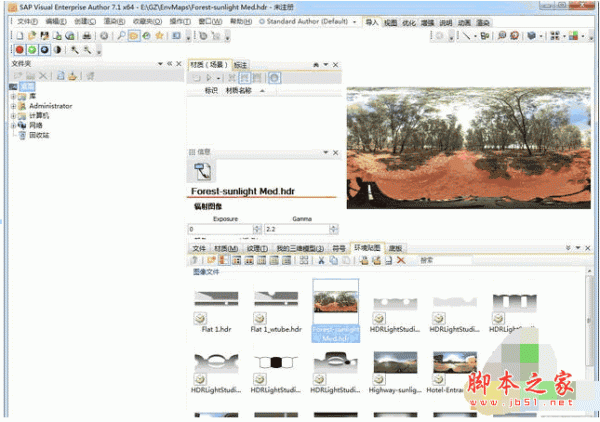This screenshot has height=422, width=600.
Task: Close the info panel with its X button
Action: 336,152
